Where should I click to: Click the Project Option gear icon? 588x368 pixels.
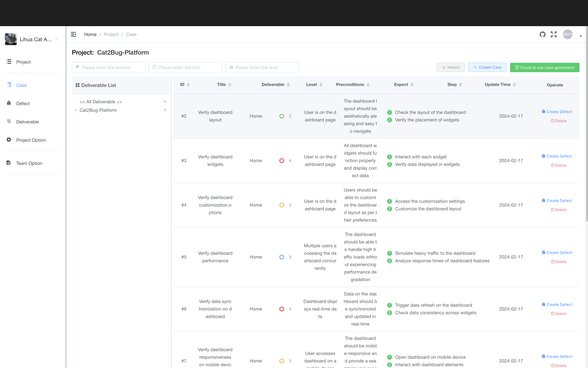tap(9, 140)
